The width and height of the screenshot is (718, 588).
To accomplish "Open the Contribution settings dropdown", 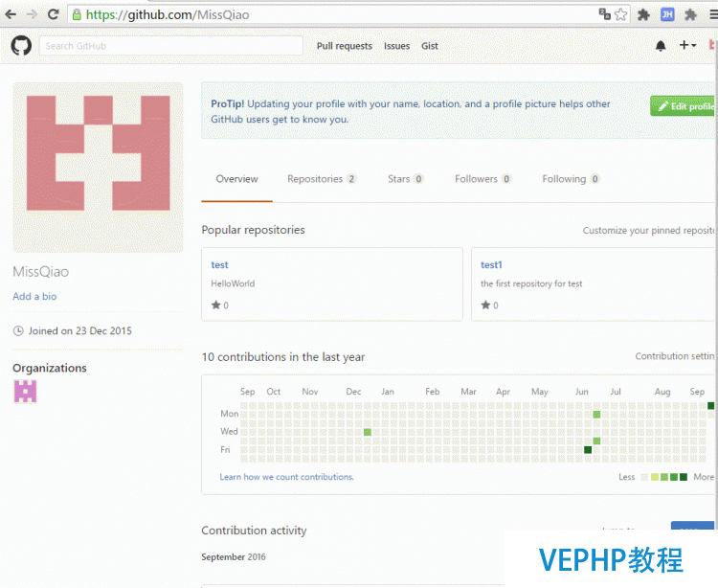I will (675, 356).
